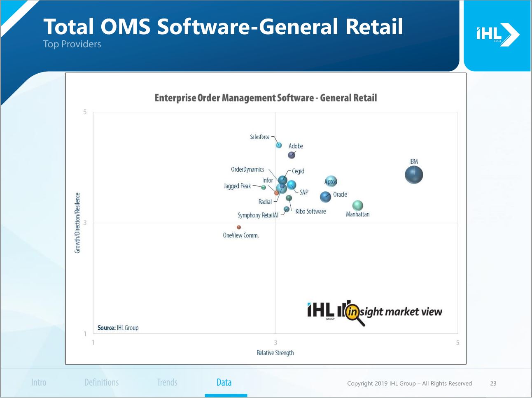Click the 'Salesforce' label

click(x=260, y=137)
